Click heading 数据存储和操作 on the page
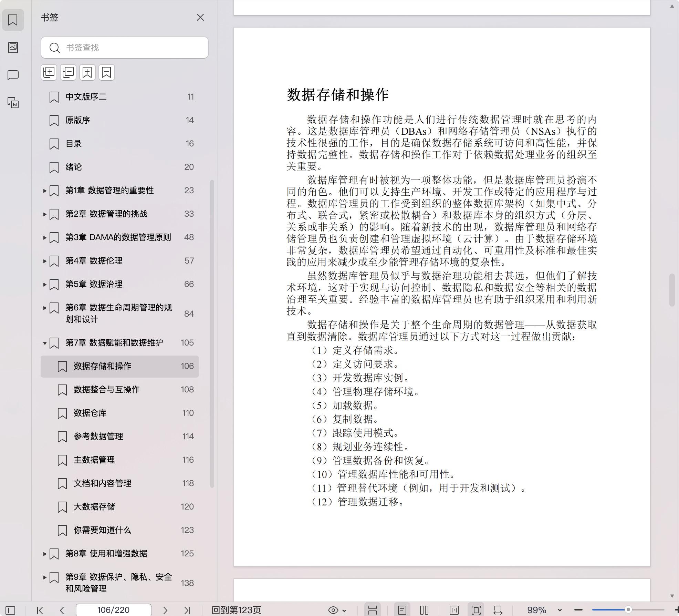Image resolution: width=679 pixels, height=616 pixels. [338, 95]
